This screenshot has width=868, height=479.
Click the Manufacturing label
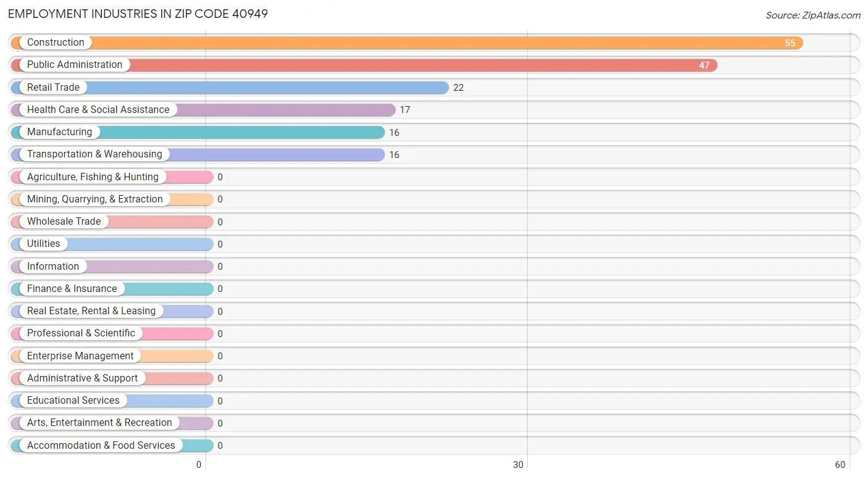point(59,132)
